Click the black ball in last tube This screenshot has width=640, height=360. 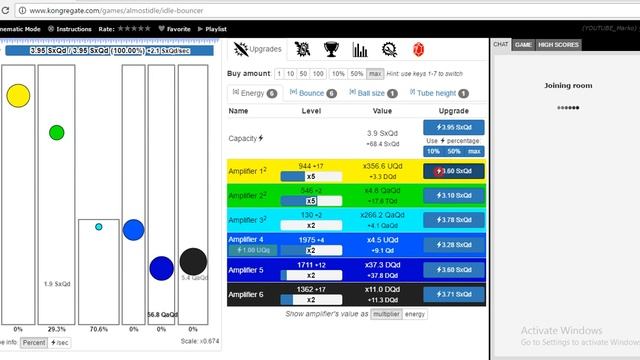[193, 262]
